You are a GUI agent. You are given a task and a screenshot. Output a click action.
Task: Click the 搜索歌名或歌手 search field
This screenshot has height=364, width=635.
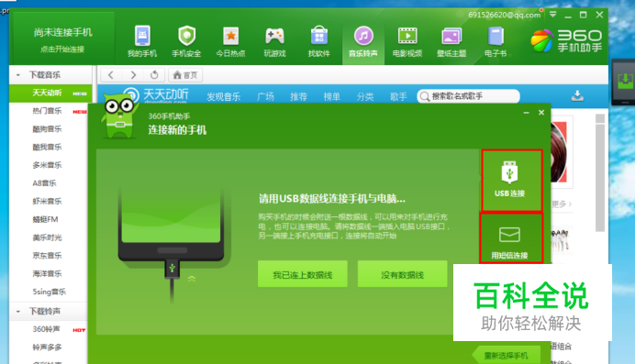click(x=469, y=96)
